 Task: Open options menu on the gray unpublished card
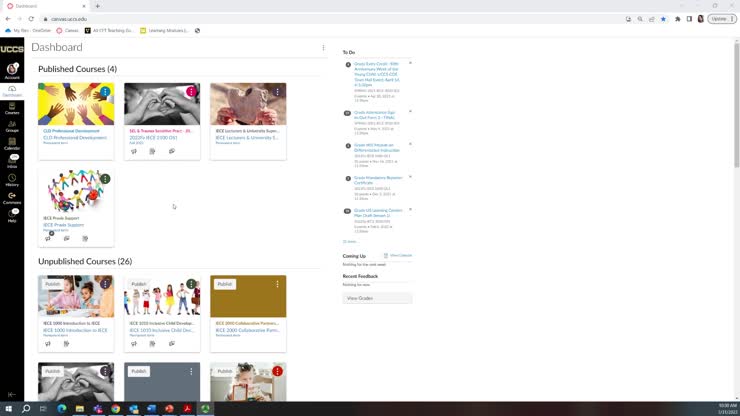[x=191, y=372]
